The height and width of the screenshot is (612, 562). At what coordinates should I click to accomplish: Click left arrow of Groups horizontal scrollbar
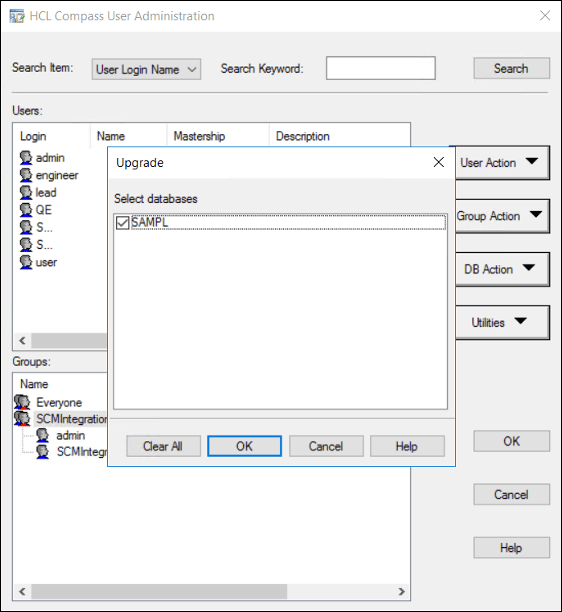(23, 592)
